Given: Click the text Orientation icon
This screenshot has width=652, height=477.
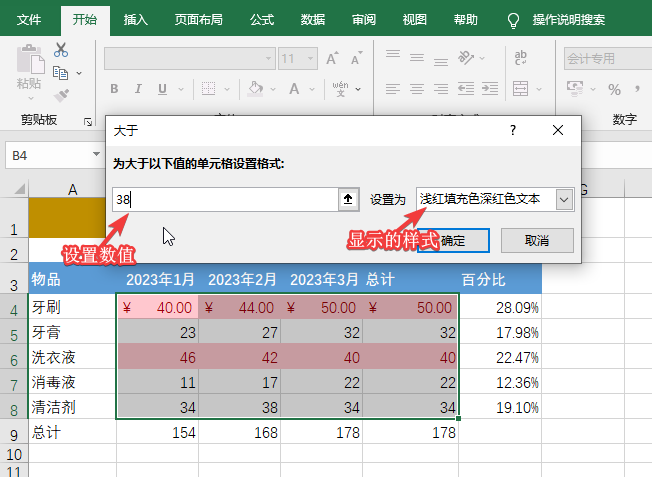Looking at the screenshot, I should click(466, 58).
